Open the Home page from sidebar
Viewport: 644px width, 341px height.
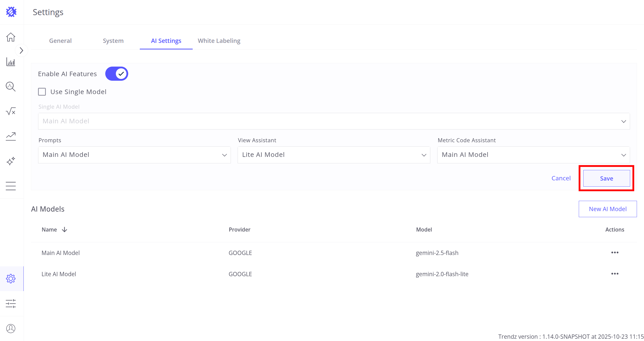pos(11,37)
